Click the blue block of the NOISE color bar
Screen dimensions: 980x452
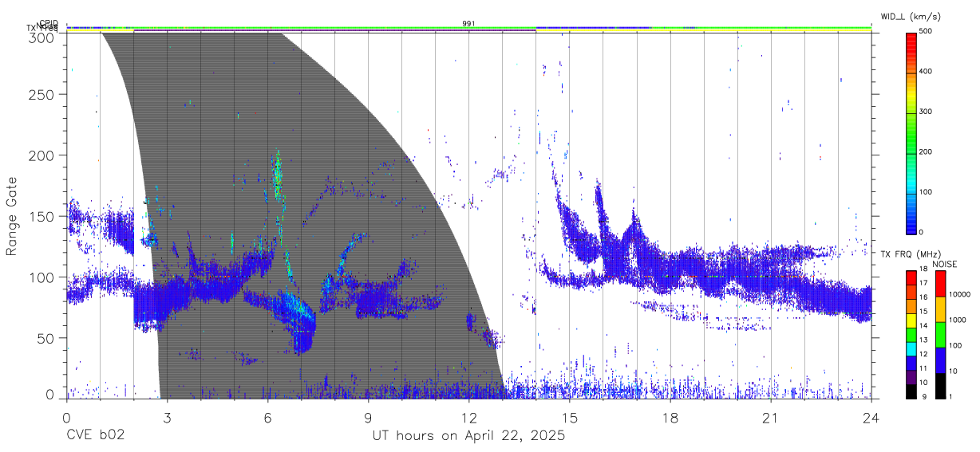click(x=940, y=360)
